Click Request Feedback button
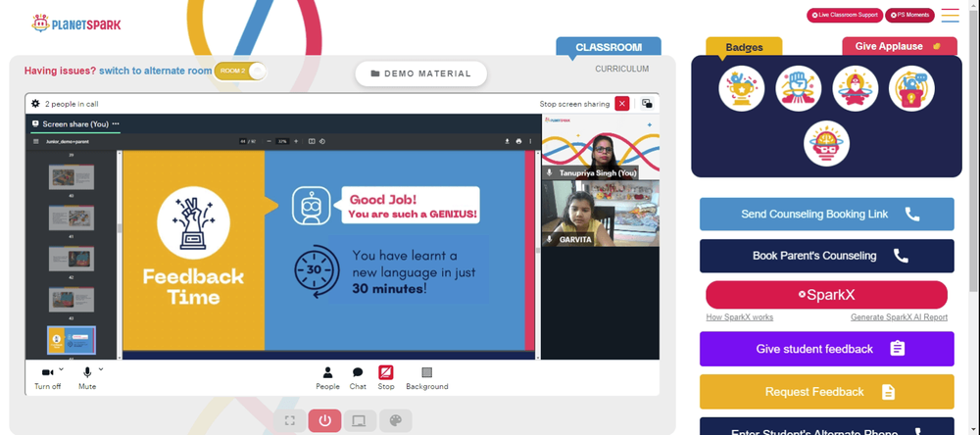980x435 pixels. tap(827, 392)
